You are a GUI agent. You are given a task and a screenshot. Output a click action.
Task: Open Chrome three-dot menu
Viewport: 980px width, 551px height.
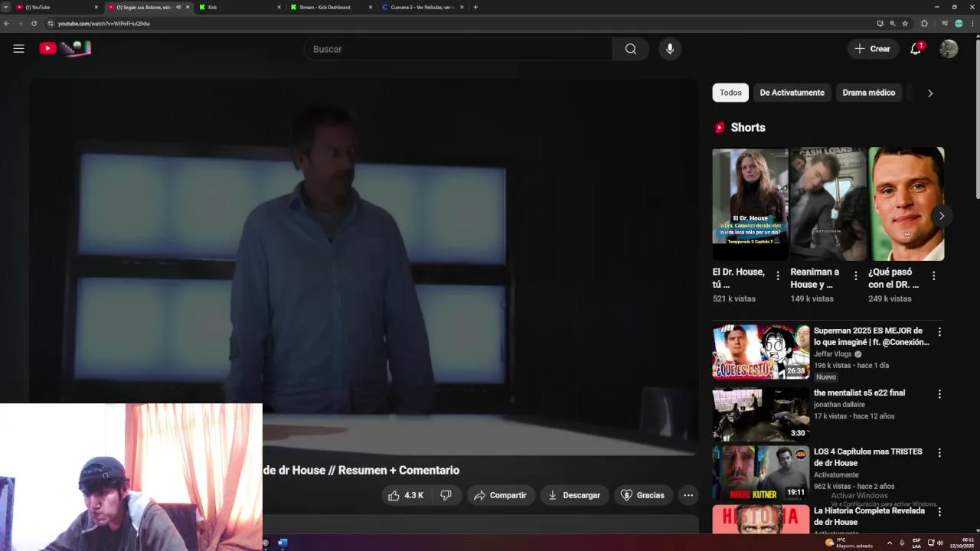click(973, 24)
